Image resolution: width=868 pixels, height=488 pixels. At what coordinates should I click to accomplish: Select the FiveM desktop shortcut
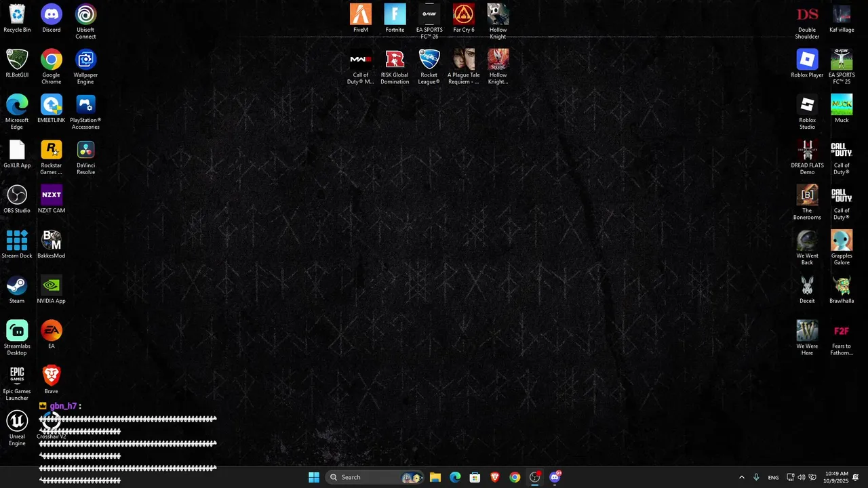point(361,18)
